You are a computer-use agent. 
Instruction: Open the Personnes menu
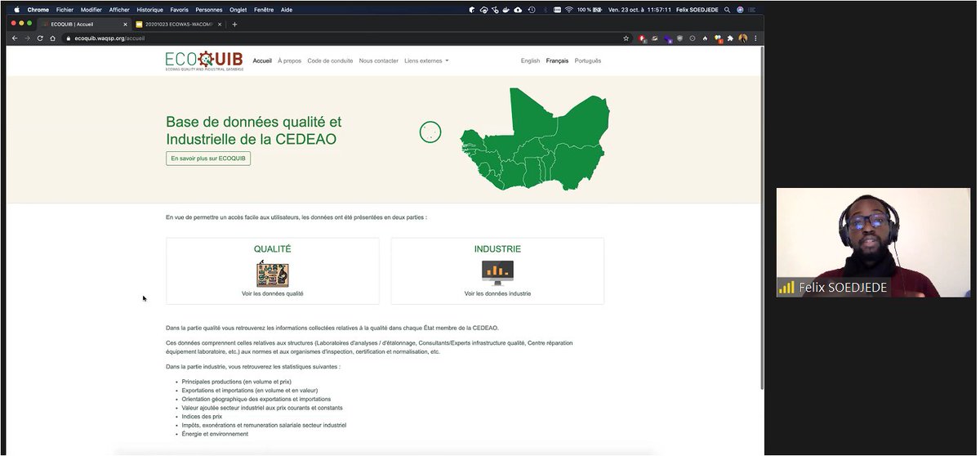[208, 10]
